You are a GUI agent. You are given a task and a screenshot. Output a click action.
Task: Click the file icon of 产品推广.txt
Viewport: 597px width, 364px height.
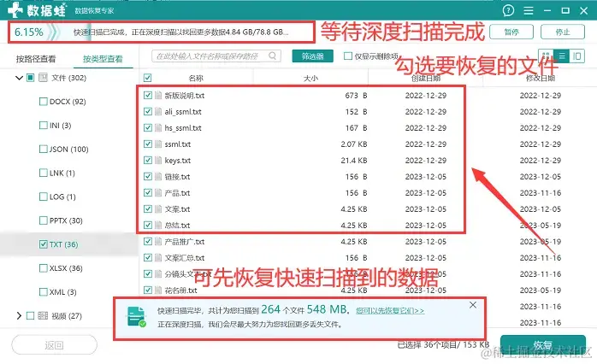coord(158,242)
